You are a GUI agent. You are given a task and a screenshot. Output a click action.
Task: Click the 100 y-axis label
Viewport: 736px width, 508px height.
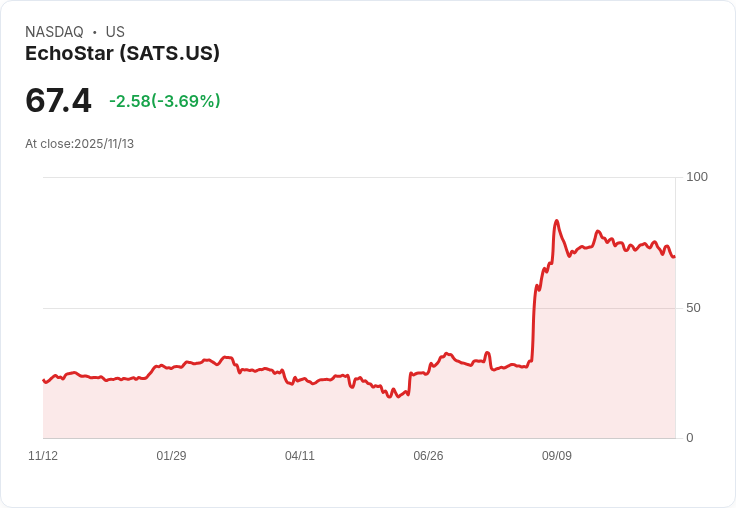[x=697, y=177]
